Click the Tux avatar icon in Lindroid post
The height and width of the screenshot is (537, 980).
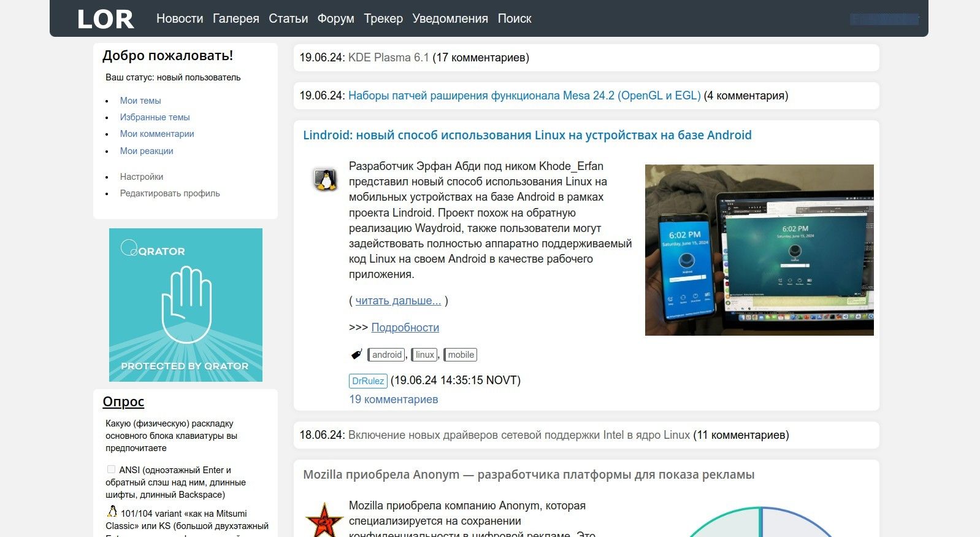326,180
